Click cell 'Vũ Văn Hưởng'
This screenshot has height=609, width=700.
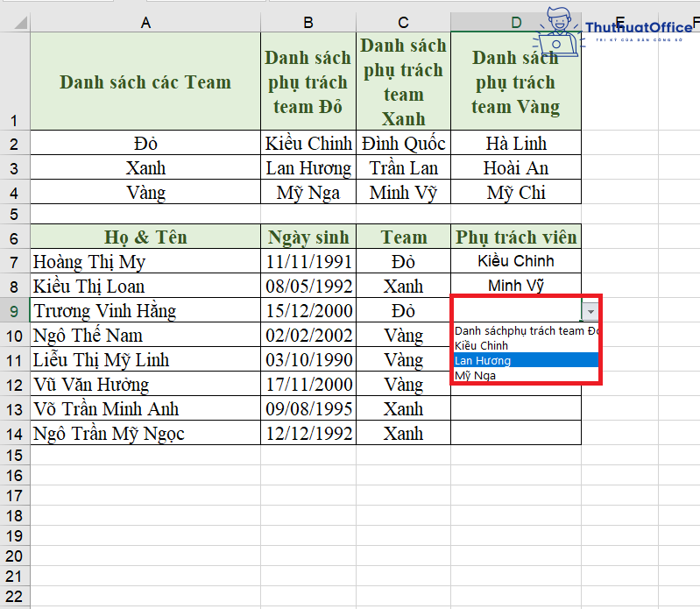click(x=145, y=384)
